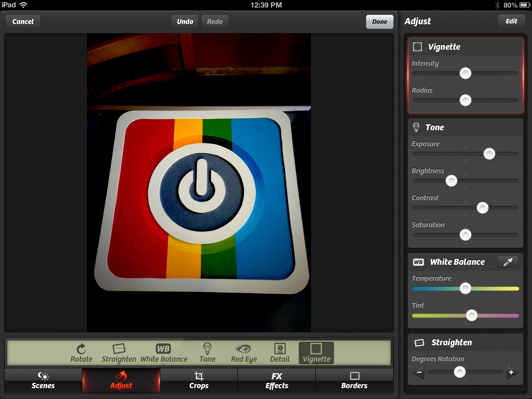532x399 pixels.
Task: Open the White Balance tool
Action: point(163,352)
